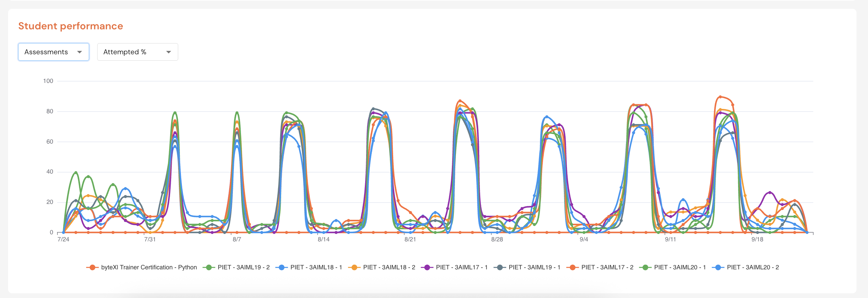This screenshot has width=868, height=298.
Task: Click the arrow in the Attempted % selector
Action: 169,52
